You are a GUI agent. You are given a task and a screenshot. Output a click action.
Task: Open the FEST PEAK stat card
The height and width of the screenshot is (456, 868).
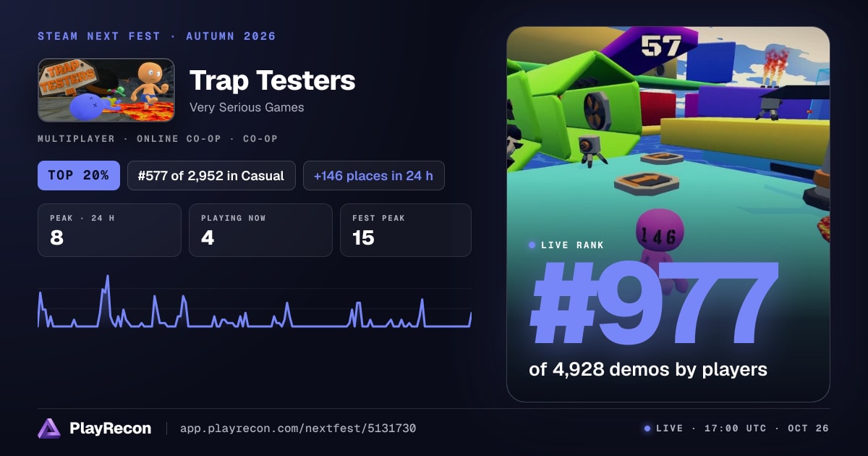[406, 230]
